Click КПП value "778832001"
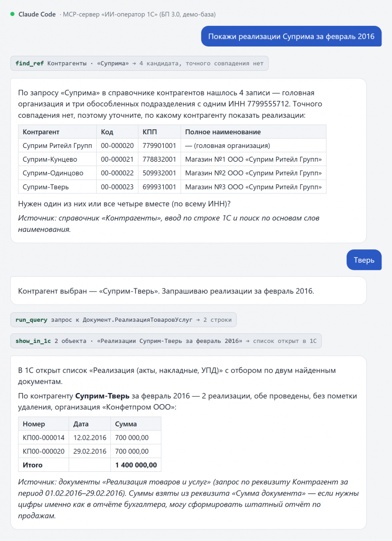The height and width of the screenshot is (541, 392). click(160, 160)
